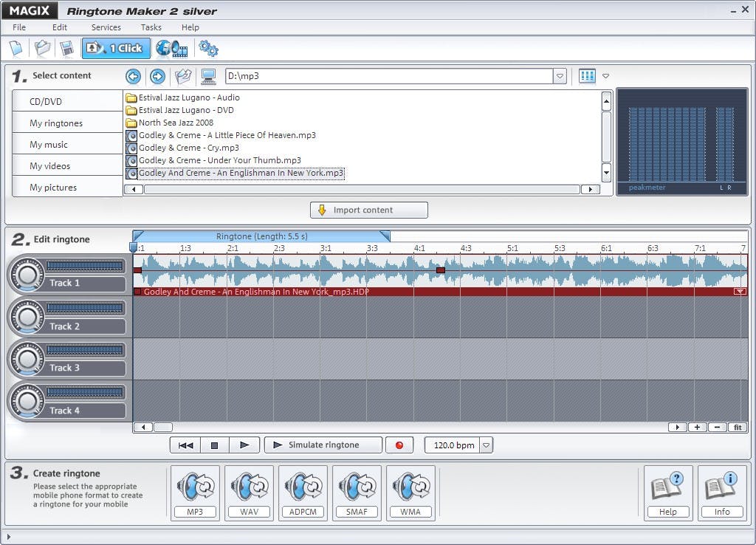Select Godley & Creme - Cry.mp3
756x545 pixels.
(182, 148)
